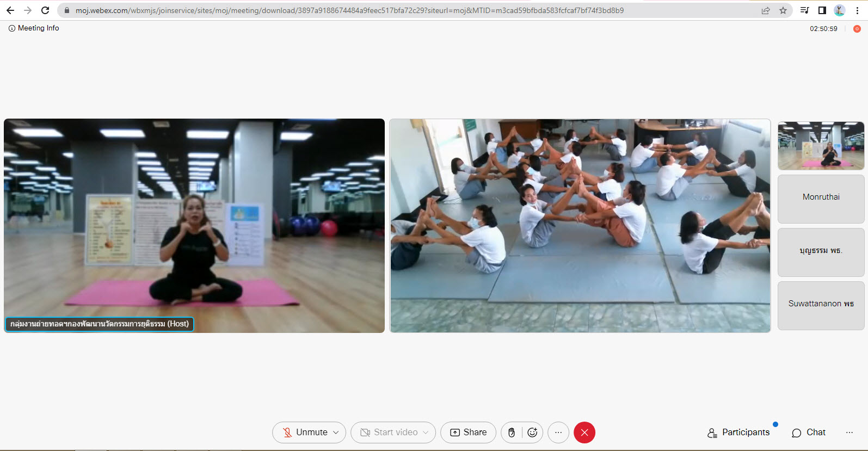Open the Chrome three-dot menu

(857, 10)
